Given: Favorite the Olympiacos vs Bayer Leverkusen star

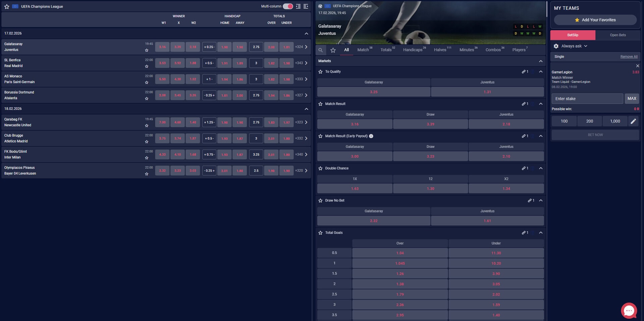Looking at the screenshot, I should pyautogui.click(x=147, y=174).
